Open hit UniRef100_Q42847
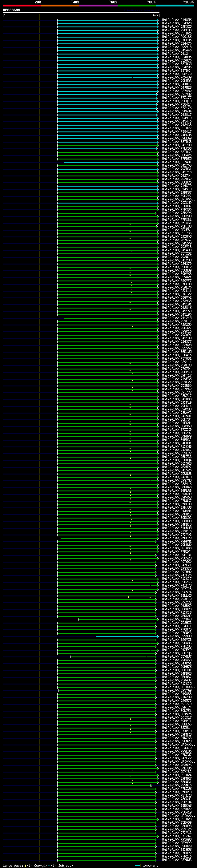 [177, 450]
